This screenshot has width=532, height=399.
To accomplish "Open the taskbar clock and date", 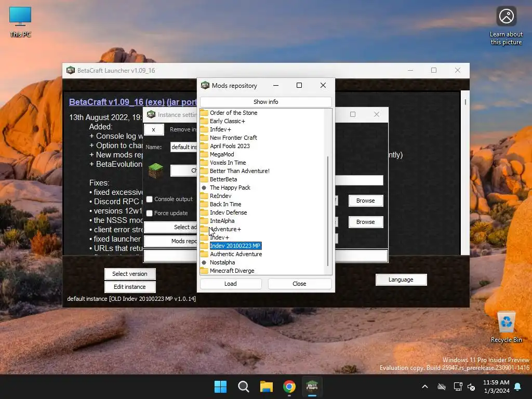I will pos(496,387).
